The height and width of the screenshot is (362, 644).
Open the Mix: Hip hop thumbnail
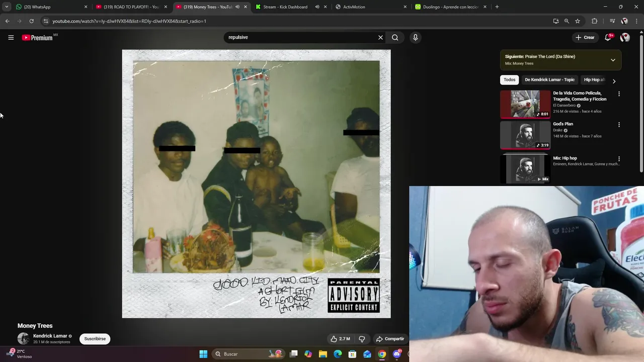525,169
